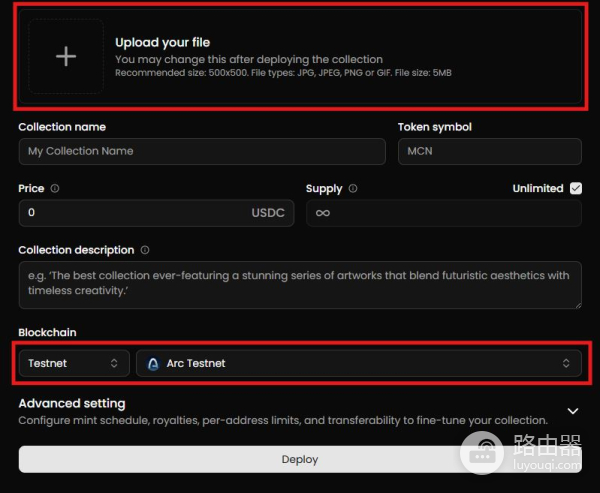Viewport: 600px width, 493px height.
Task: Open the Testnet network type dropdown
Action: point(73,363)
